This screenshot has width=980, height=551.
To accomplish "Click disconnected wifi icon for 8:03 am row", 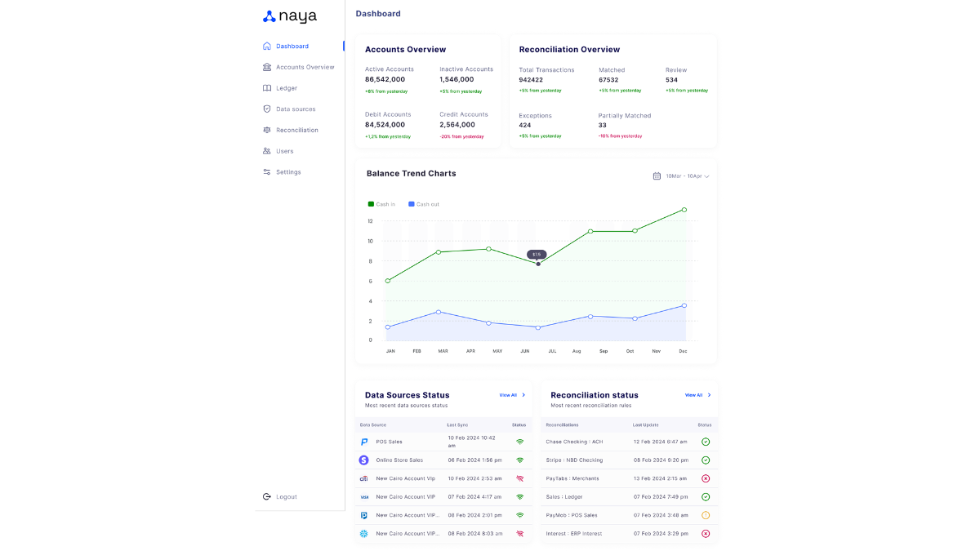I will pos(519,533).
